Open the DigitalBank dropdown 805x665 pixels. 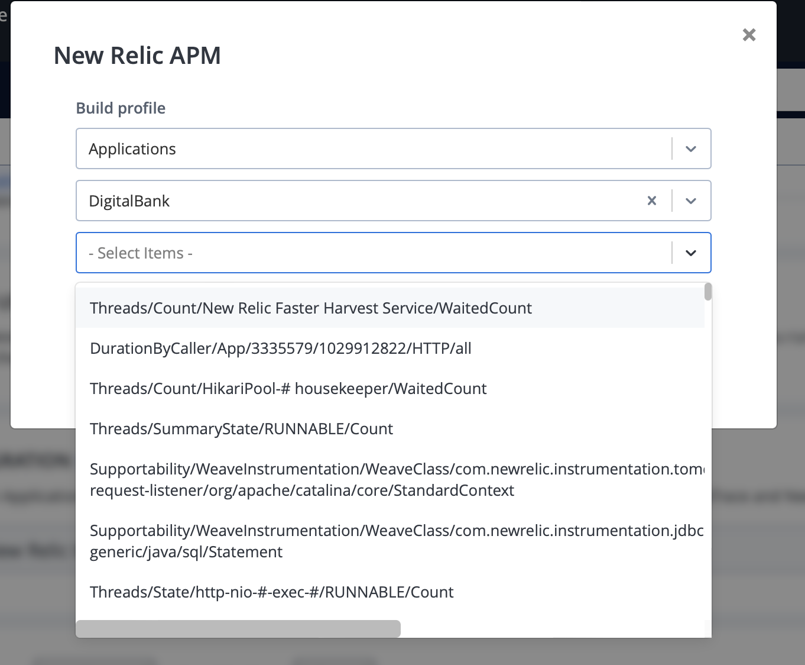click(393, 201)
